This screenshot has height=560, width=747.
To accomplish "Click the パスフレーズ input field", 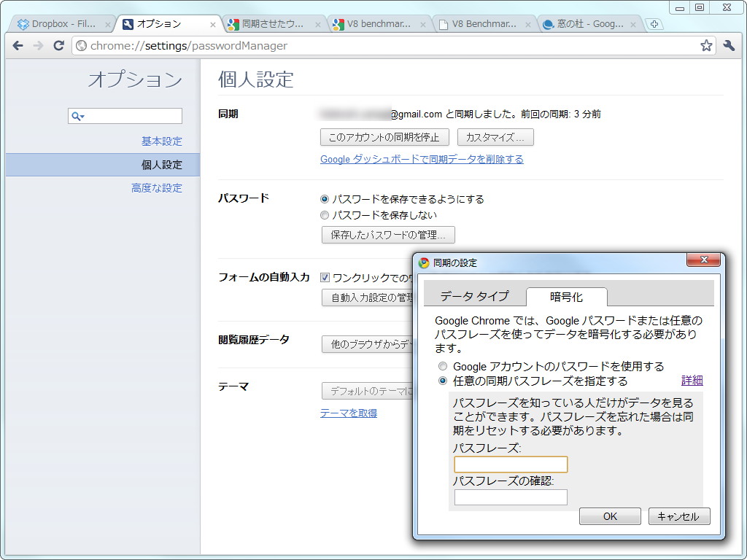I will (x=509, y=464).
